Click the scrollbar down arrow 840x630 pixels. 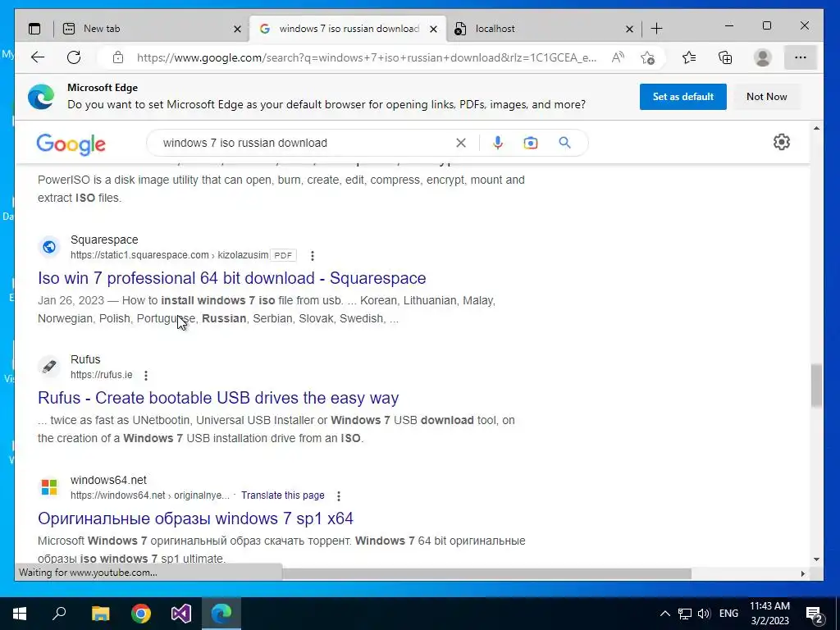(816, 559)
